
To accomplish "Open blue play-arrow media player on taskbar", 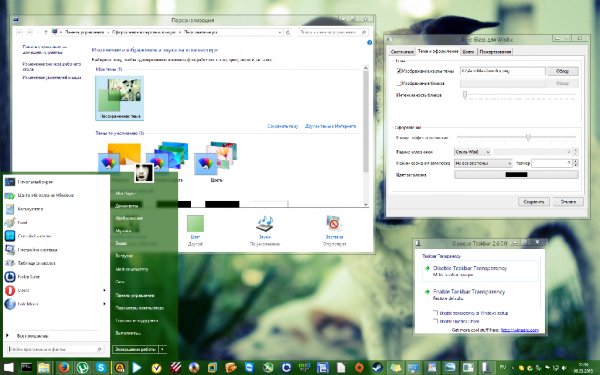I will [x=137, y=368].
